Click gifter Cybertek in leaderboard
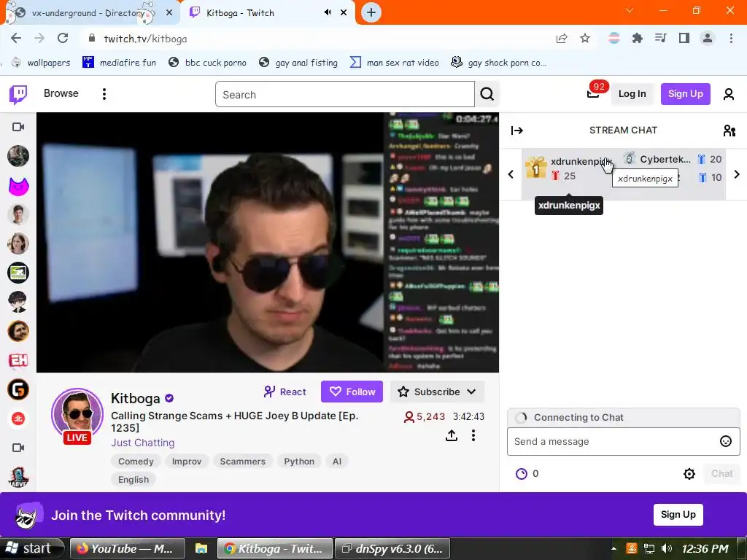Image resolution: width=747 pixels, height=560 pixels. [665, 159]
